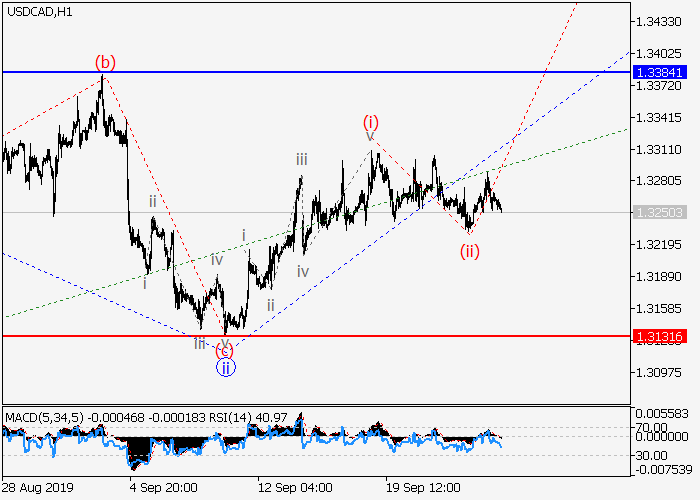Screen dimensions: 700x500
Task: Select the red horizontal support line
Action: coord(400,336)
